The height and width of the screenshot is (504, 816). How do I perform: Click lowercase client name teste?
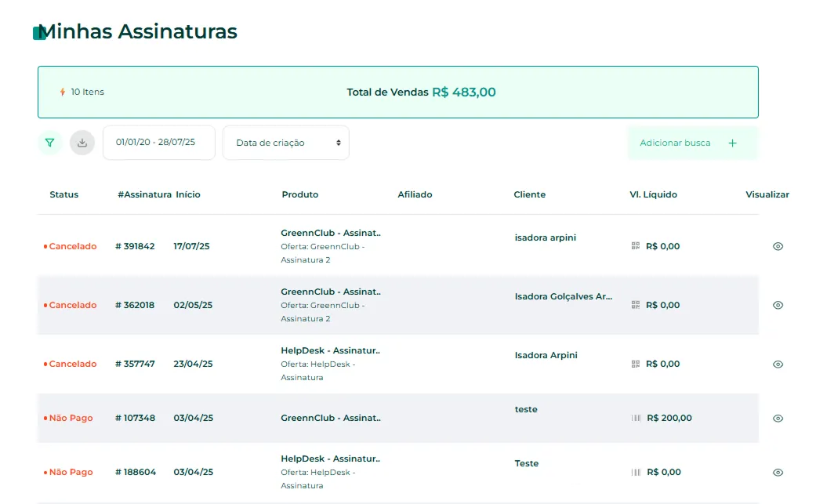click(x=526, y=409)
